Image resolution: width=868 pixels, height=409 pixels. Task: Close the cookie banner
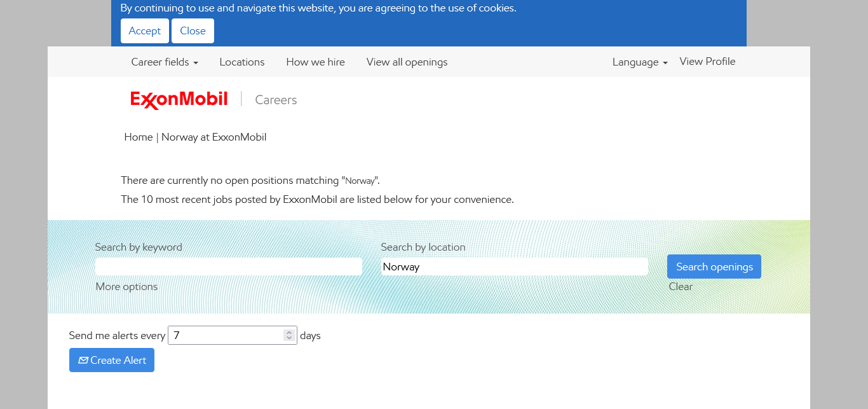193,31
